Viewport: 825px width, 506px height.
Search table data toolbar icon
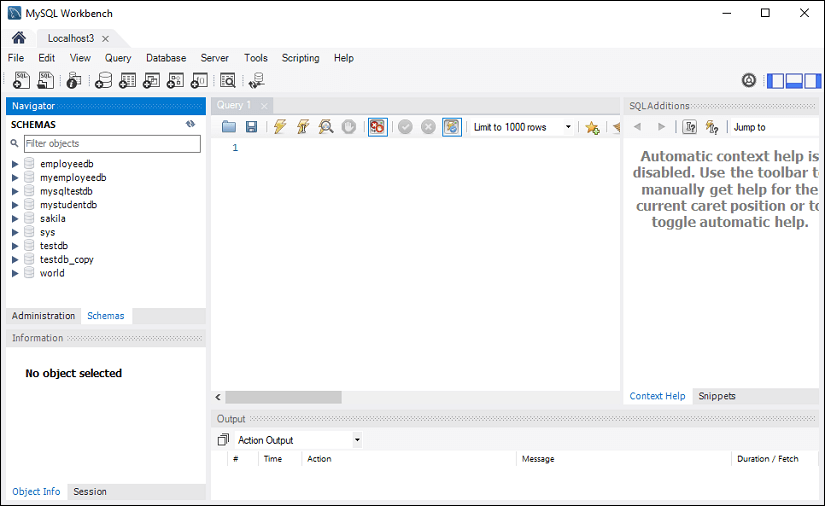pos(228,80)
